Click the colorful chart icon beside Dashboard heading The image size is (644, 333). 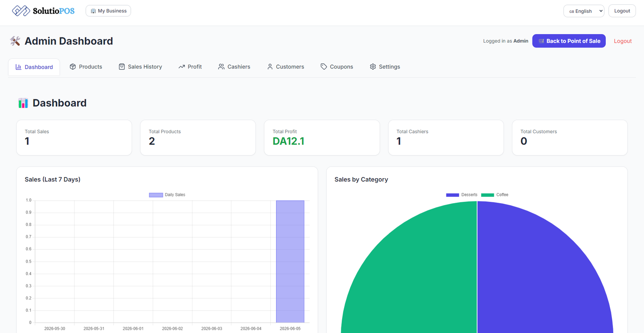[23, 103]
